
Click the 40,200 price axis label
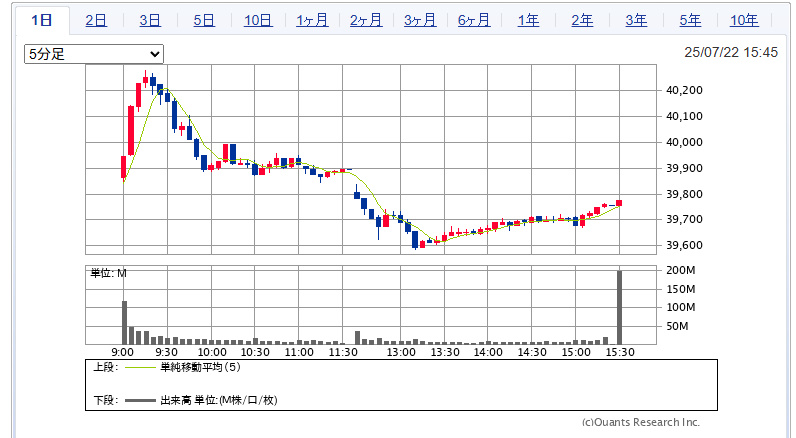[684, 90]
